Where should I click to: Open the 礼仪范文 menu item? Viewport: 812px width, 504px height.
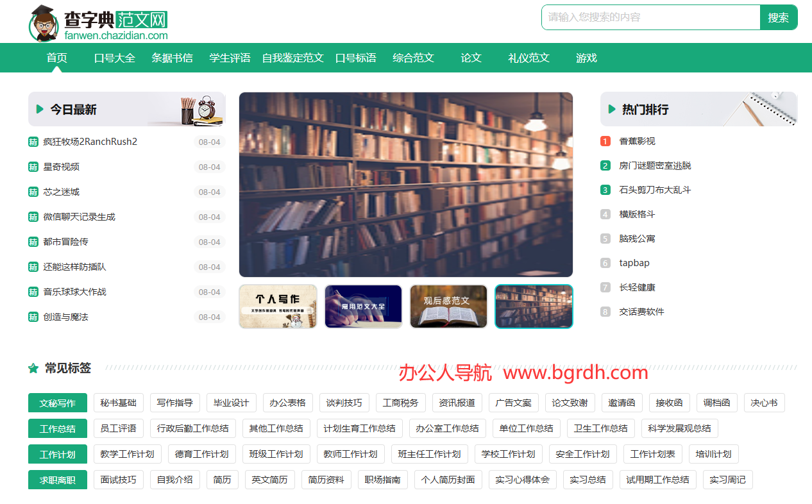pyautogui.click(x=528, y=58)
